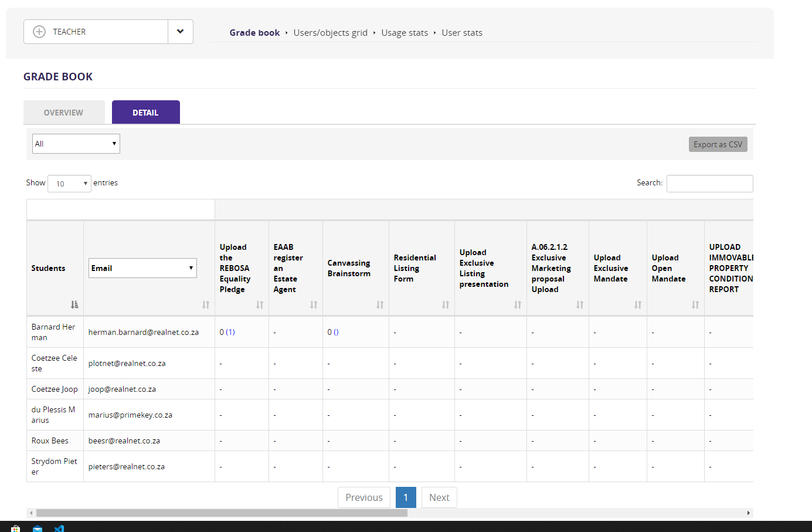This screenshot has width=812, height=532.
Task: Click the Export as CSV button
Action: 718,144
